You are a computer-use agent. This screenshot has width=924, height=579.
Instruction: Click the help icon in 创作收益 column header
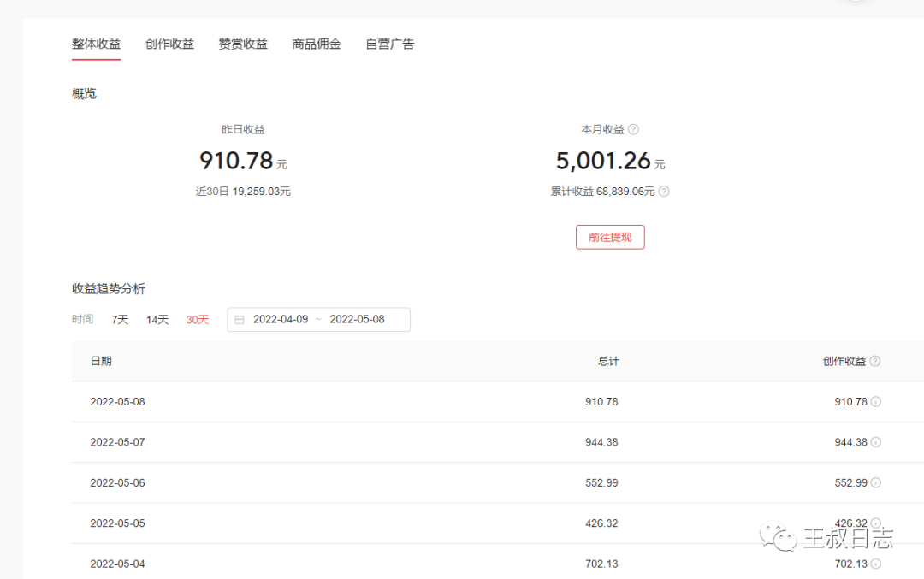pos(875,361)
